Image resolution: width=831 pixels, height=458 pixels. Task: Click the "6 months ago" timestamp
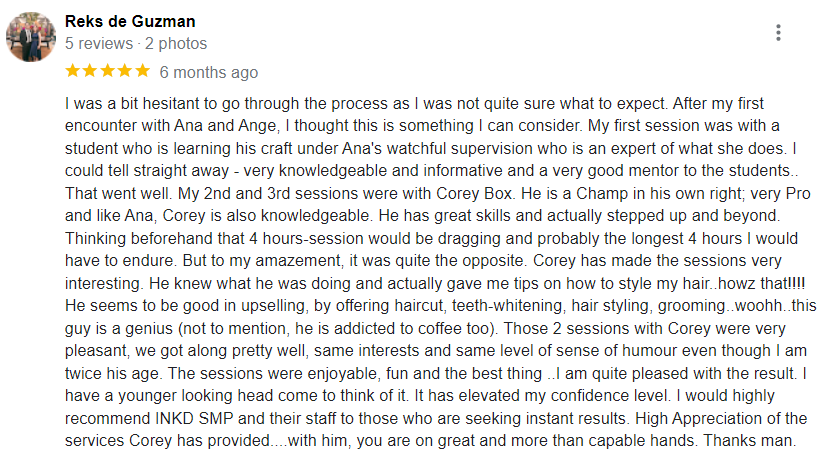point(209,72)
